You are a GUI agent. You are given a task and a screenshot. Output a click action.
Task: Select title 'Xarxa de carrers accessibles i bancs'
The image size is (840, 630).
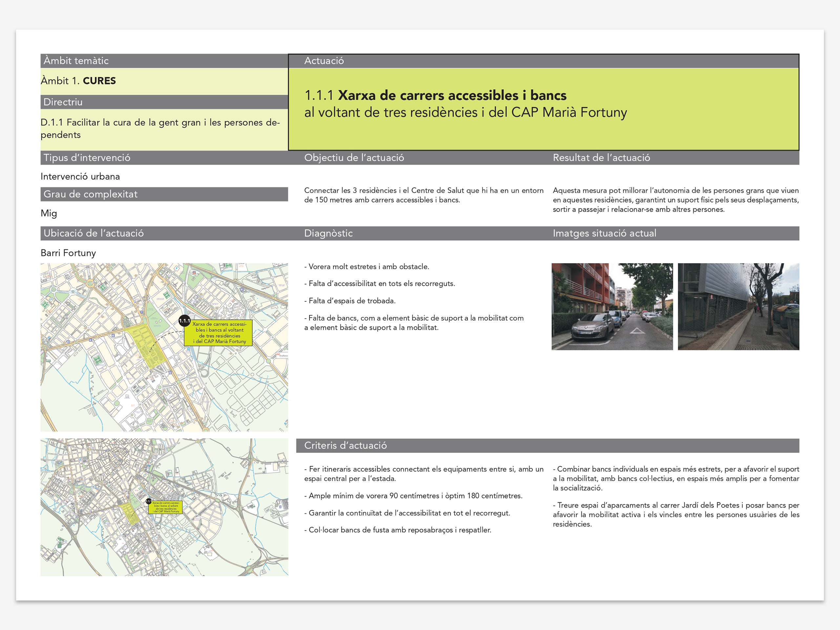click(x=452, y=95)
